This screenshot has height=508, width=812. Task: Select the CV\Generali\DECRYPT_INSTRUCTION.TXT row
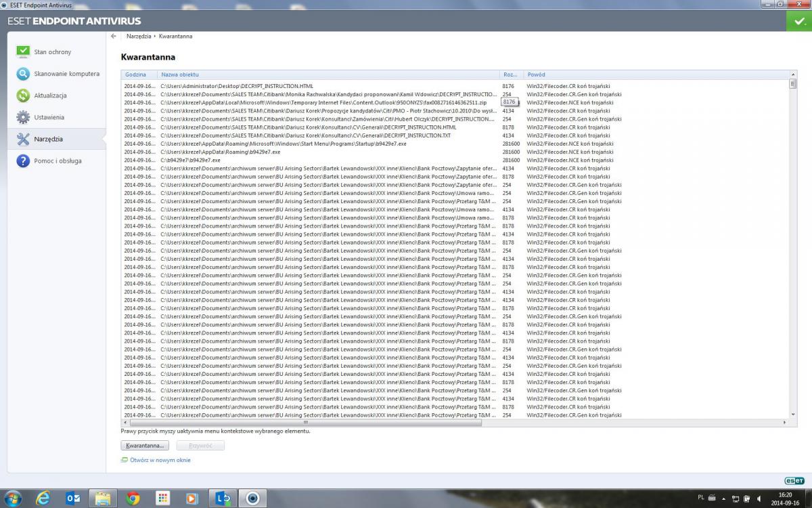point(455,135)
